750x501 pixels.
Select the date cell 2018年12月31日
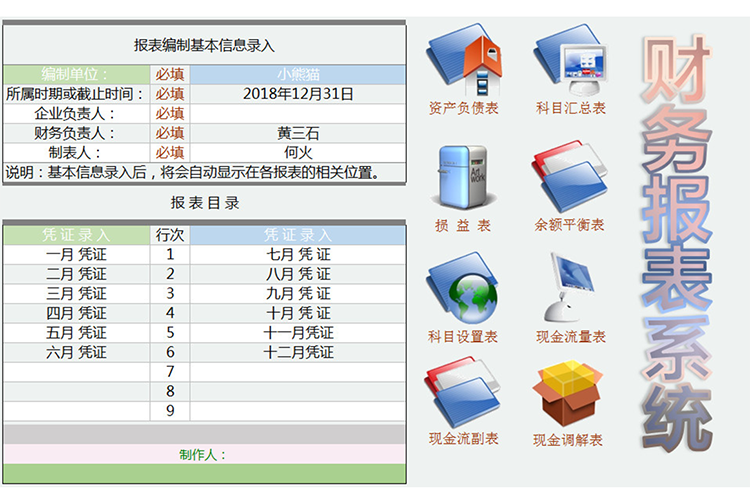[298, 94]
